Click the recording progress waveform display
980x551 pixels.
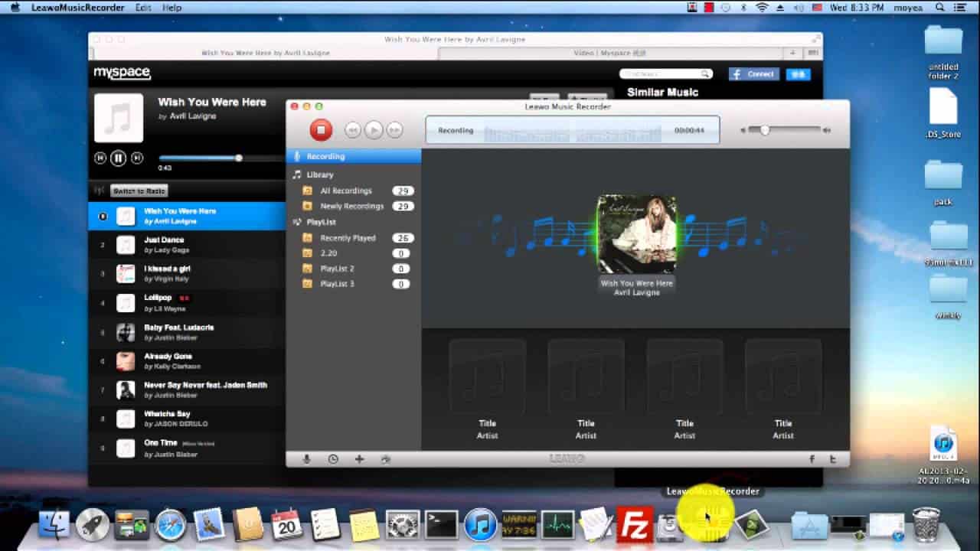572,130
